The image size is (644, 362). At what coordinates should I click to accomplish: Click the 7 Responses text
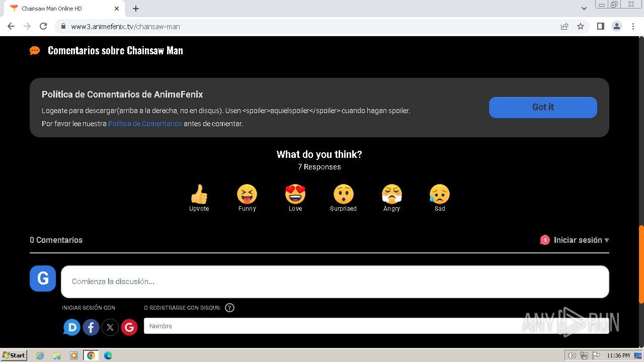[x=319, y=167]
